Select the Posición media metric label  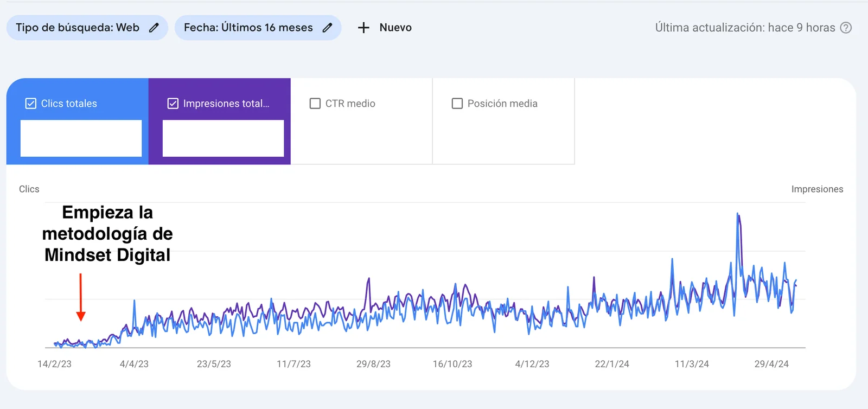tap(502, 104)
